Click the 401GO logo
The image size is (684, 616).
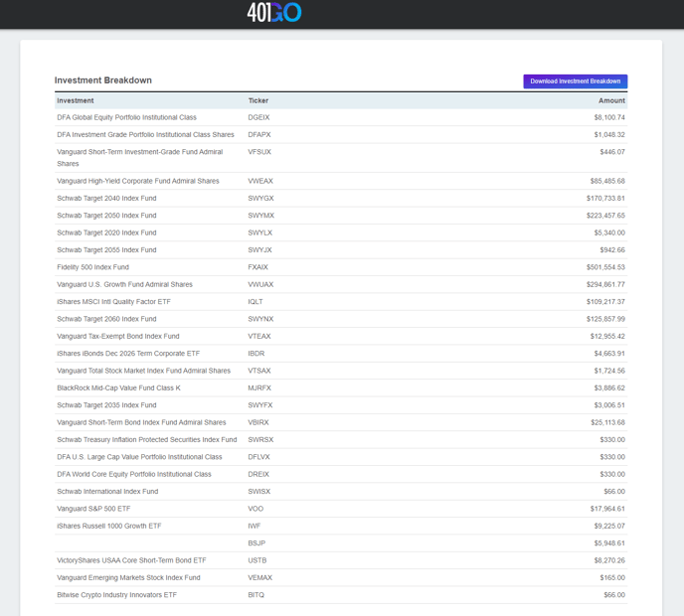click(x=273, y=13)
